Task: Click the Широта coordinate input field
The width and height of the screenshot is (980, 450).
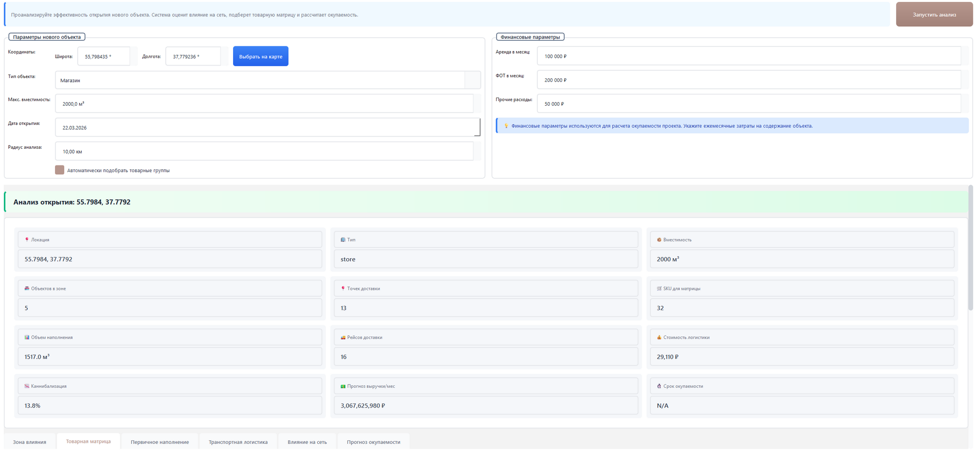Action: tap(103, 56)
